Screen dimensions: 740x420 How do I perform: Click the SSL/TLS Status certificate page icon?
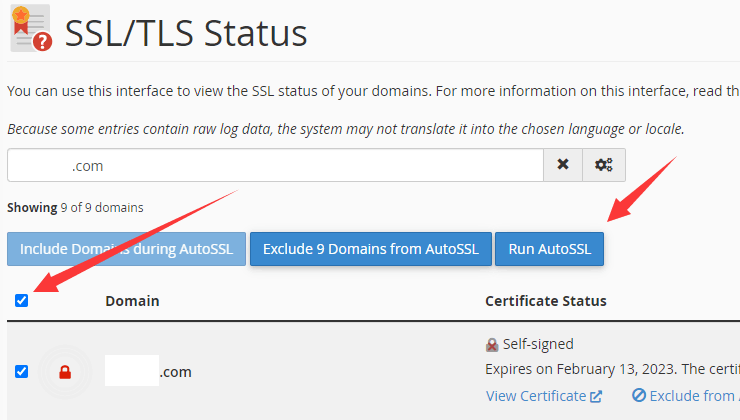(30, 28)
